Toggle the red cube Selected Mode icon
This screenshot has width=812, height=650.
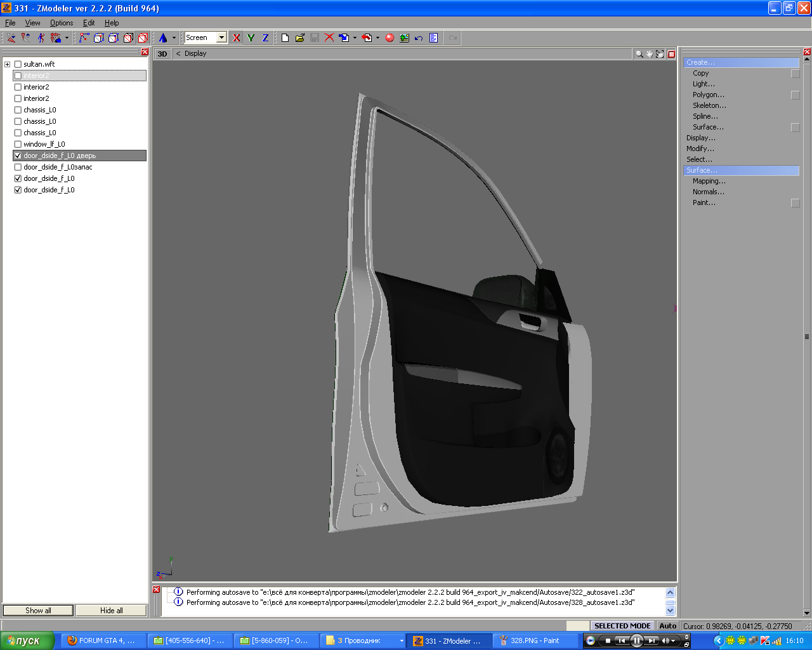pyautogui.click(x=143, y=38)
